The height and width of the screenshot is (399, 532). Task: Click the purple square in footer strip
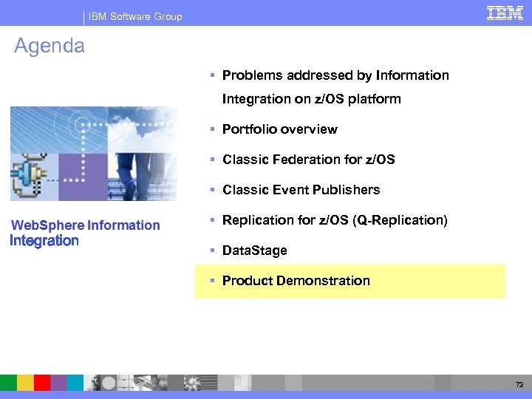(58, 383)
